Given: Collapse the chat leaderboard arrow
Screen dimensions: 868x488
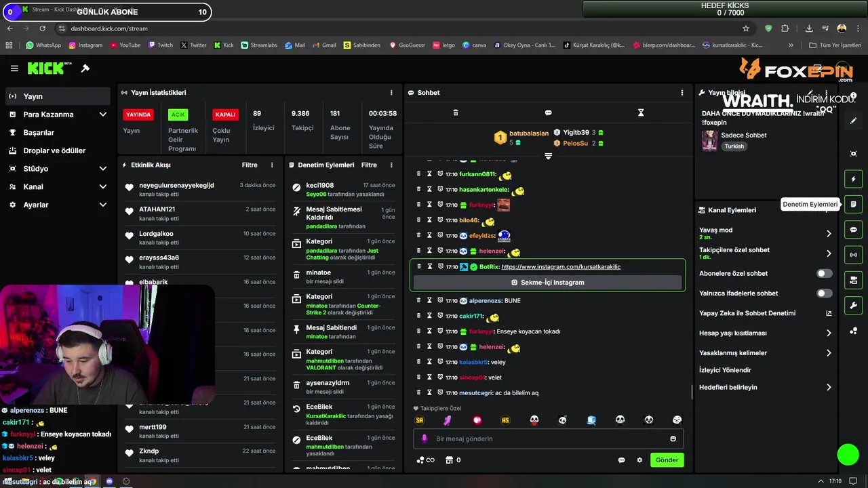Looking at the screenshot, I should [548, 156].
